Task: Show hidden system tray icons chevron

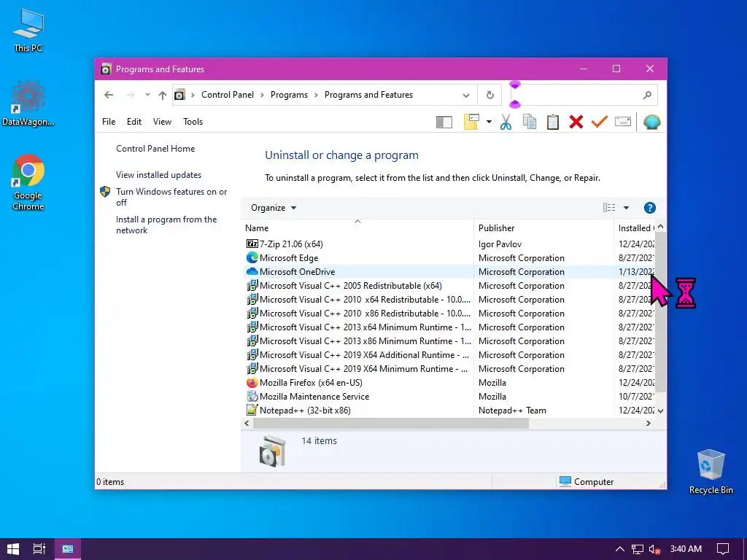Action: 619,549
